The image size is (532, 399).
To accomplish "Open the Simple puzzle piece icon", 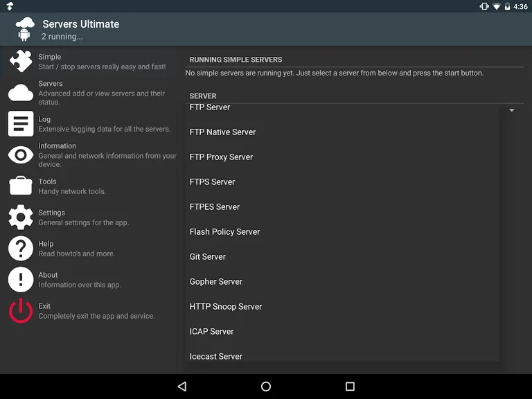I will [x=20, y=62].
